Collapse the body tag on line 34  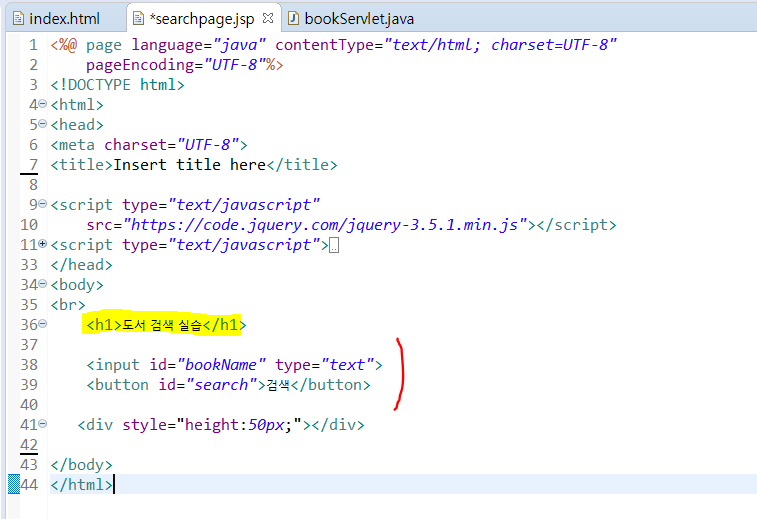[x=42, y=284]
